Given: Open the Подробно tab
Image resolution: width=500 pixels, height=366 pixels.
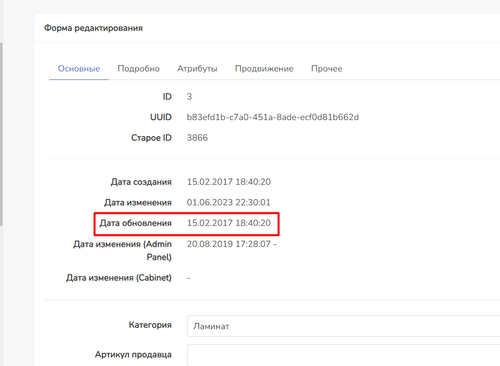Looking at the screenshot, I should pyautogui.click(x=139, y=69).
